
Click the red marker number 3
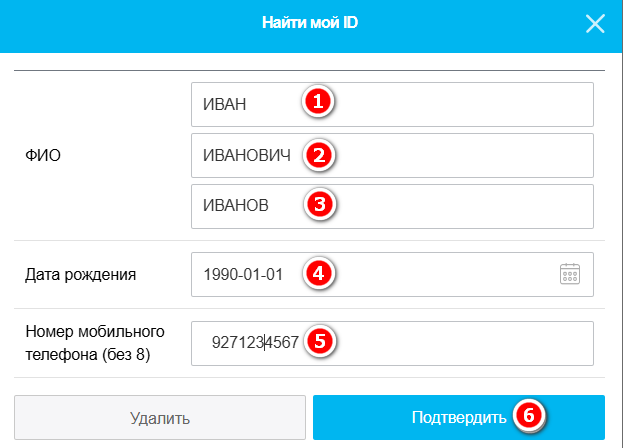(318, 205)
